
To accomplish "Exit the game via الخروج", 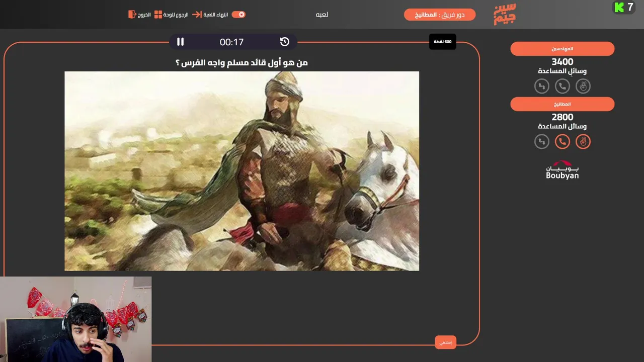I will [140, 15].
